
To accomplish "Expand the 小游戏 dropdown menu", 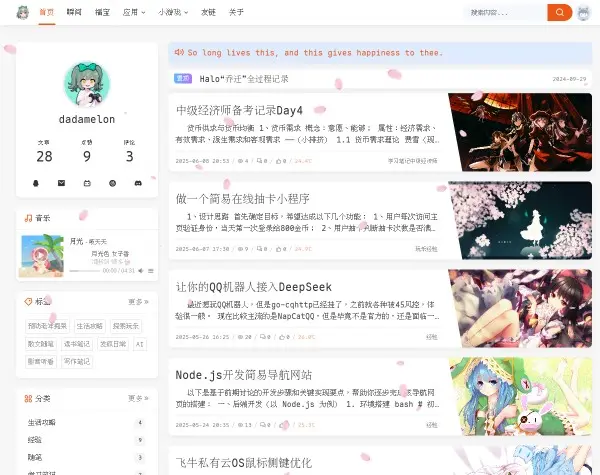I will point(172,13).
